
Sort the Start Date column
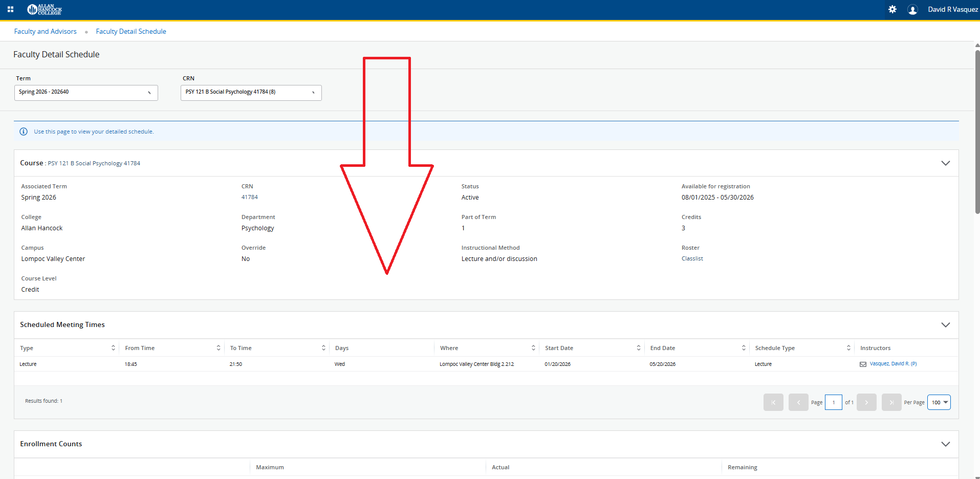point(638,348)
